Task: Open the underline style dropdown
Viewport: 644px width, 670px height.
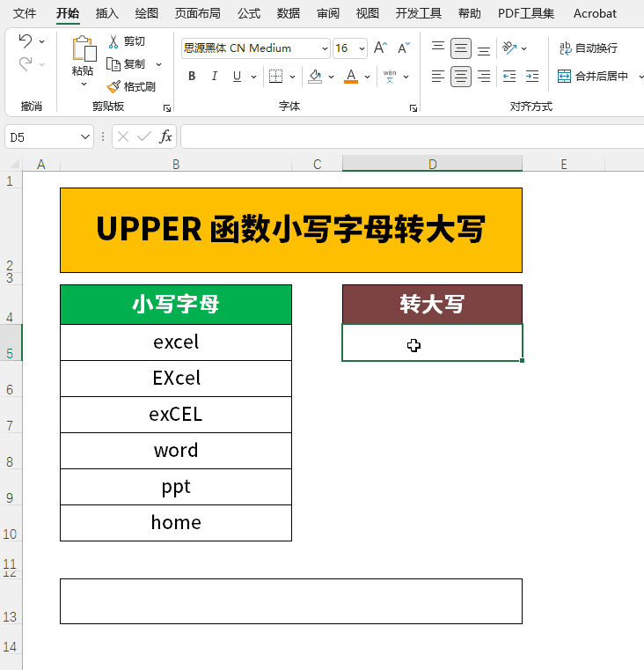Action: coord(253,77)
